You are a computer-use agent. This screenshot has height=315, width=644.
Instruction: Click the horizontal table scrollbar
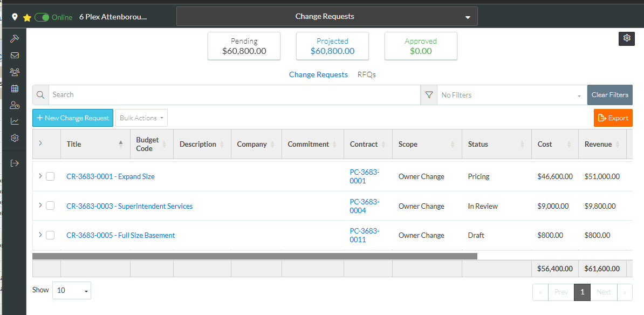point(255,256)
